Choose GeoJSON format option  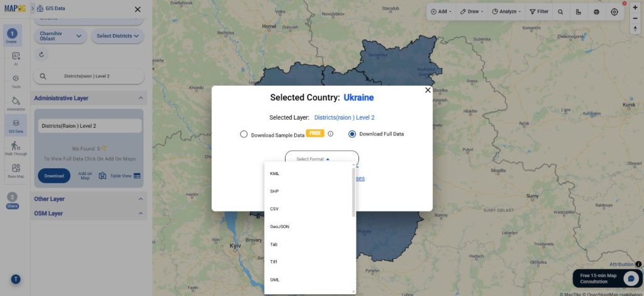coord(309,227)
